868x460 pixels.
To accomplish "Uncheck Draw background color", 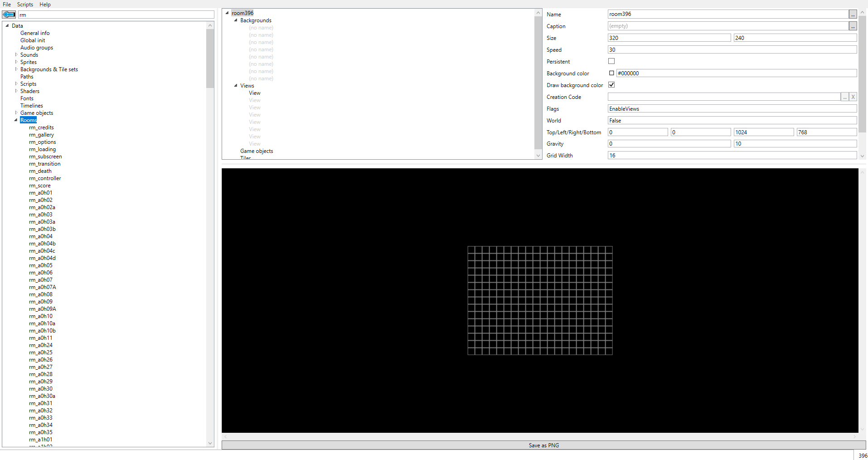I will 611,85.
